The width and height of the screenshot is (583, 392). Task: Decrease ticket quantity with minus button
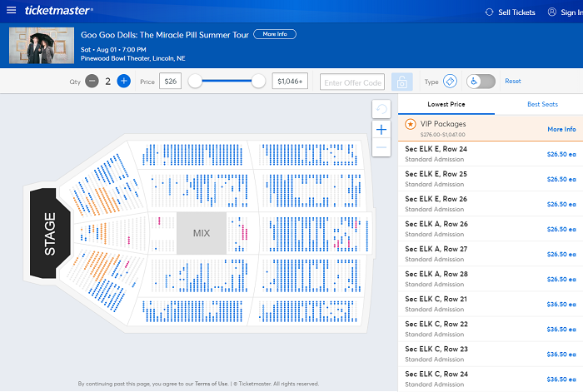pos(92,82)
